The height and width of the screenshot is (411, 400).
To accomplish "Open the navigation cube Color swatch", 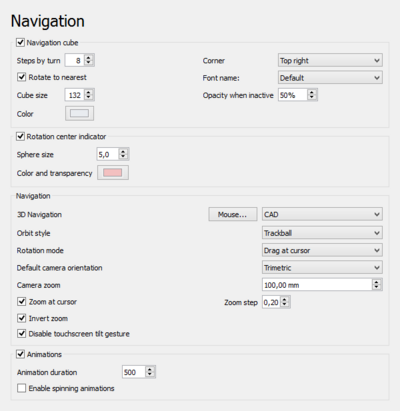I will coord(79,113).
